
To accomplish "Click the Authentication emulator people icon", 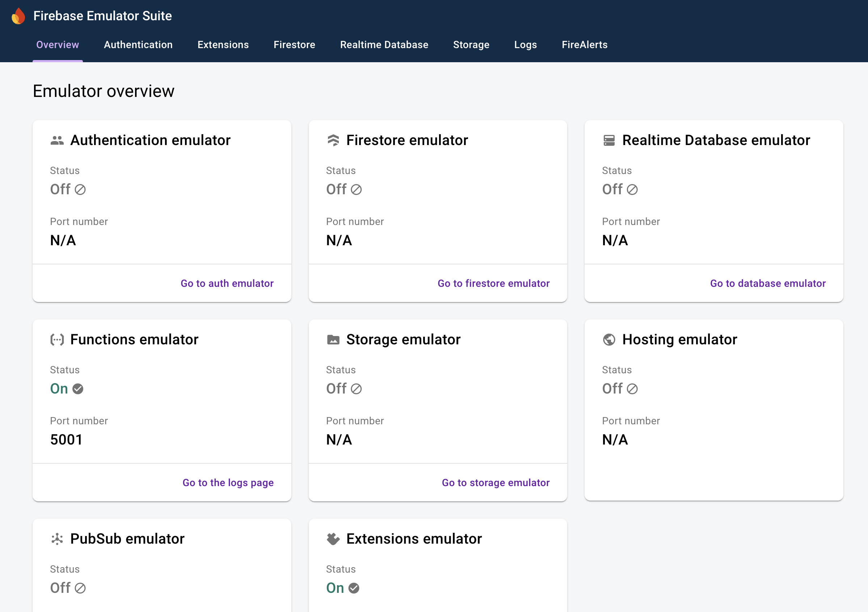I will pos(57,141).
